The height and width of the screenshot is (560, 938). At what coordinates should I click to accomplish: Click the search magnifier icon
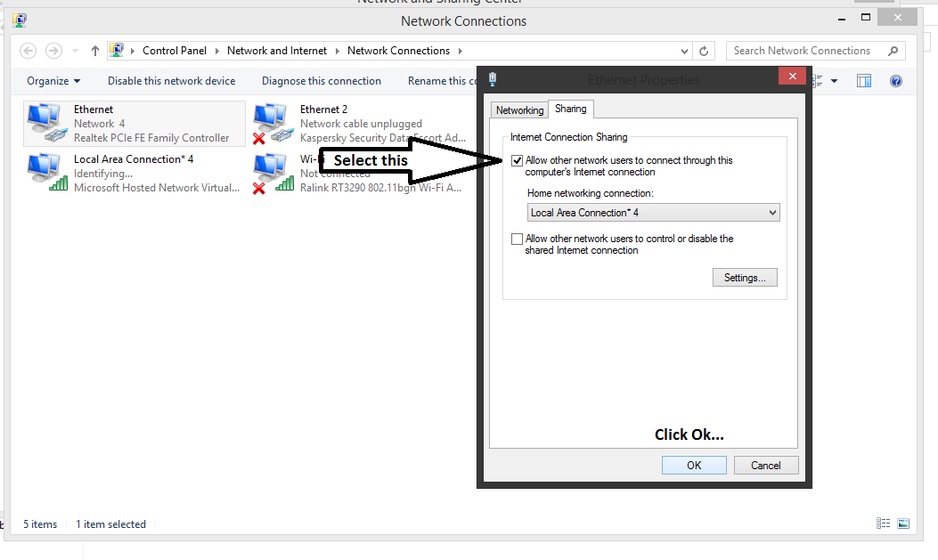point(893,51)
